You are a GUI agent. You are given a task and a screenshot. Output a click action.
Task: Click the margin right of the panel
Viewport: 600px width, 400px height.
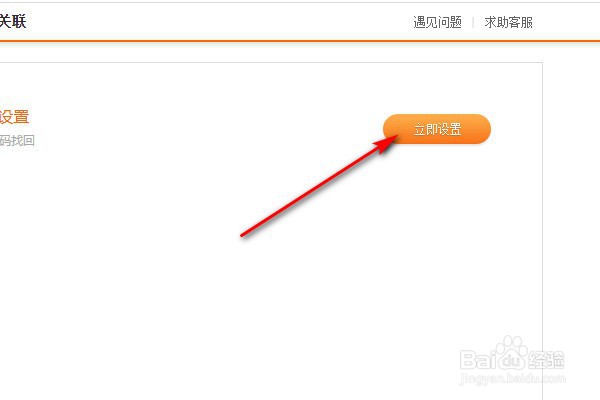click(x=571, y=191)
